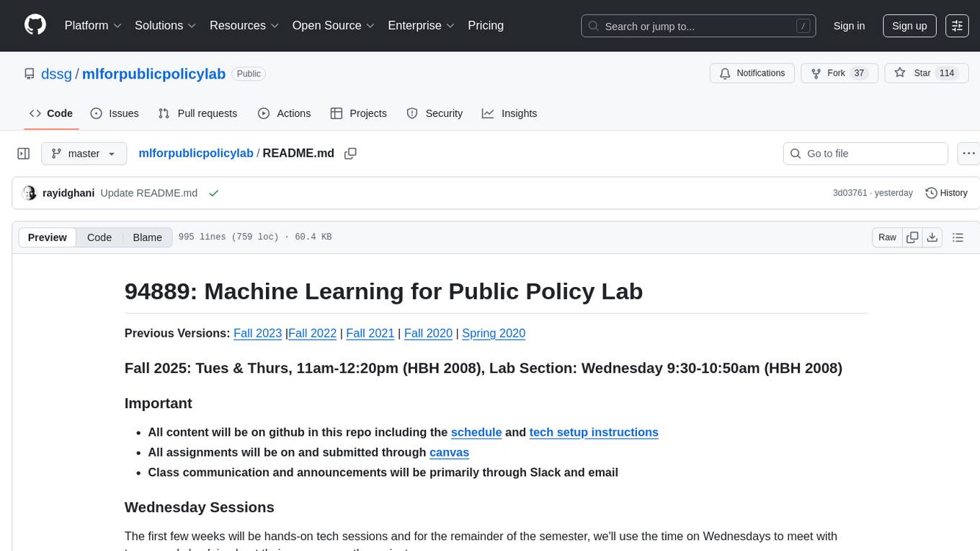The height and width of the screenshot is (551, 980).
Task: Open the more file actions ellipsis
Action: click(968, 154)
